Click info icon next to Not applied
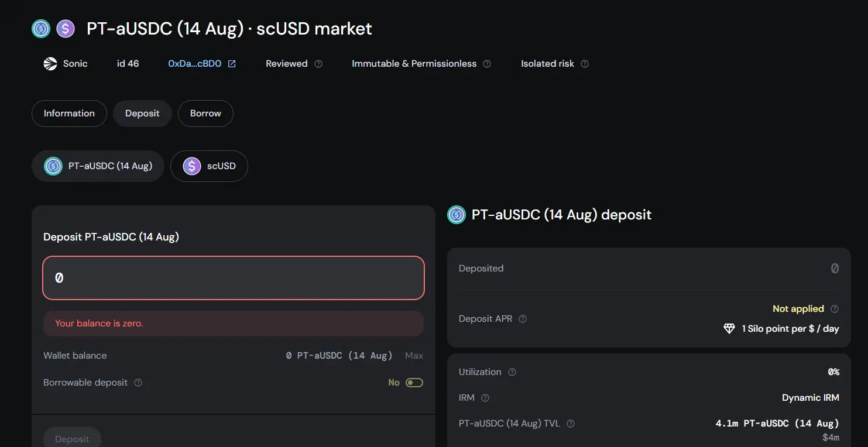Screen dimensions: 868x447 point(835,309)
